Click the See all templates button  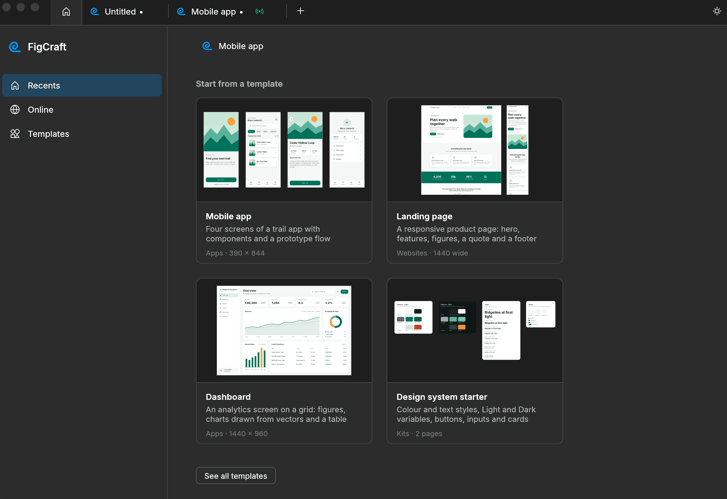click(236, 476)
